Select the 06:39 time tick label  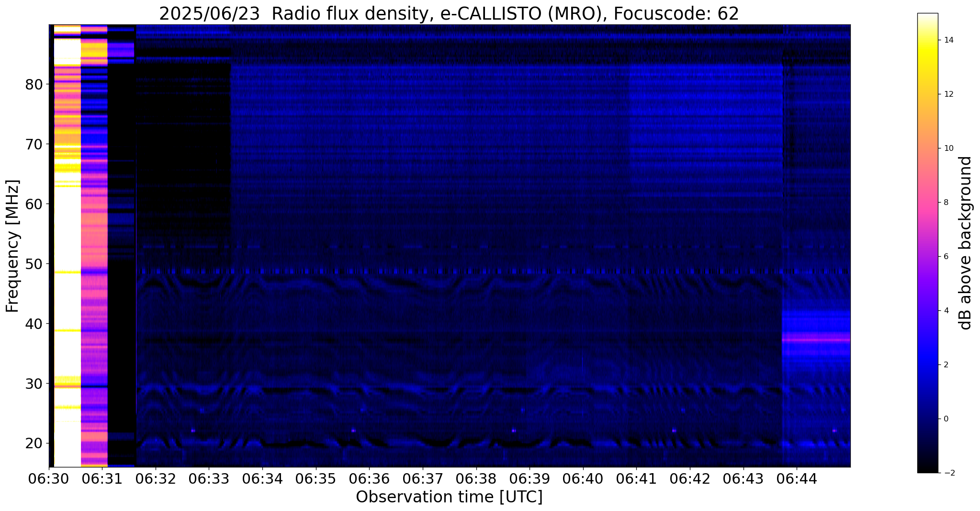coord(529,479)
